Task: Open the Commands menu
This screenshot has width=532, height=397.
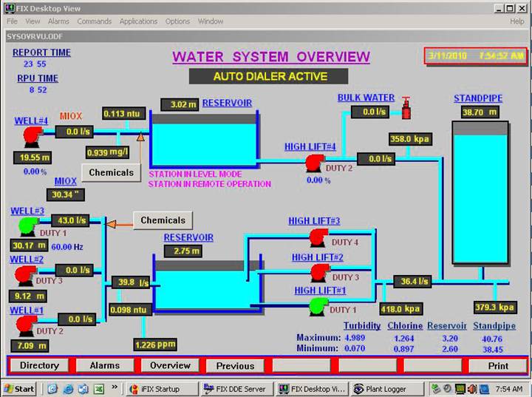Action: click(94, 21)
